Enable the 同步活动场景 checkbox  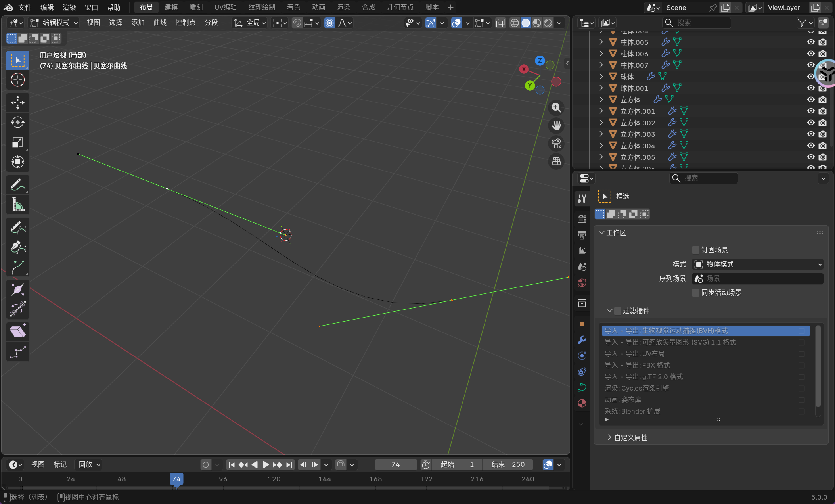[x=695, y=293]
